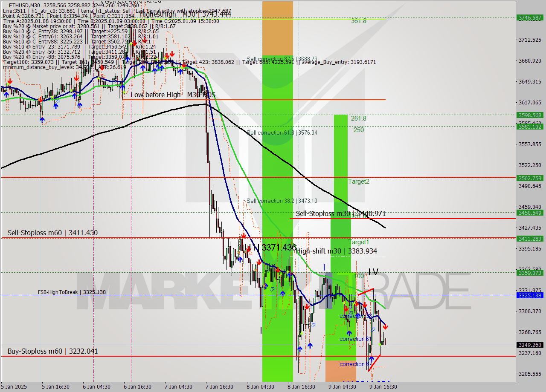Click the 9 Jan 04:30 time axis label
Viewport: 546px width, 392px height.
click(342, 387)
